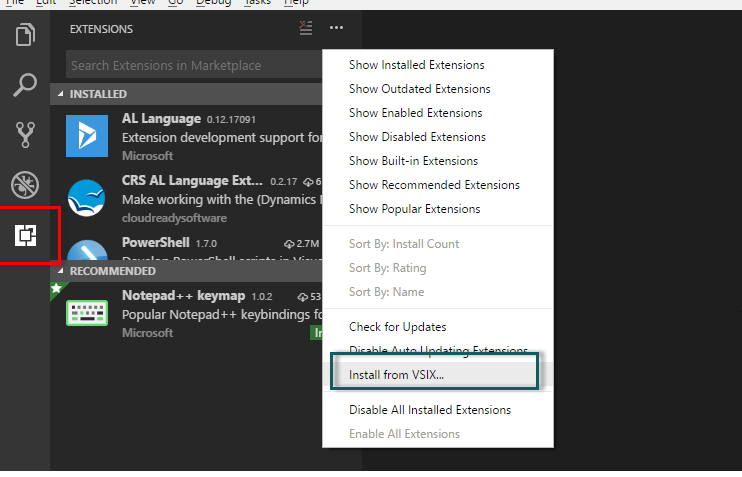
Task: Select Disable All Installed Extensions
Action: (x=430, y=410)
